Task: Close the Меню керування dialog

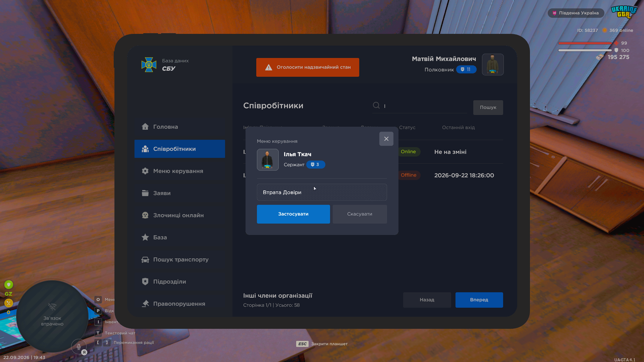Action: (386, 139)
